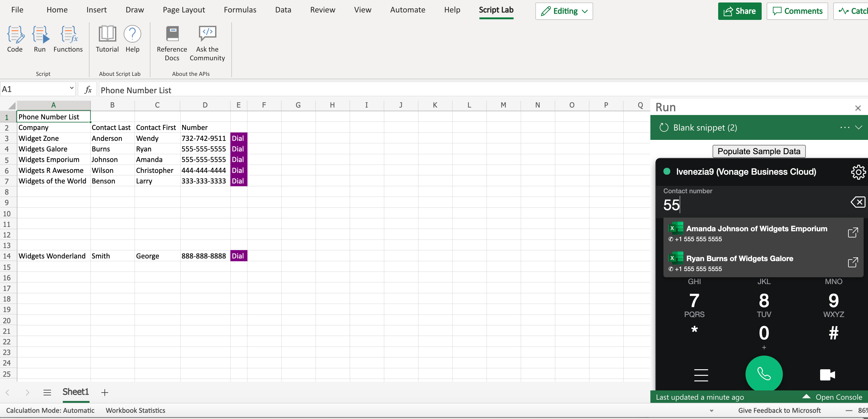The height and width of the screenshot is (419, 868).
Task: Click Dial for Wendy Anderson row
Action: (238, 138)
